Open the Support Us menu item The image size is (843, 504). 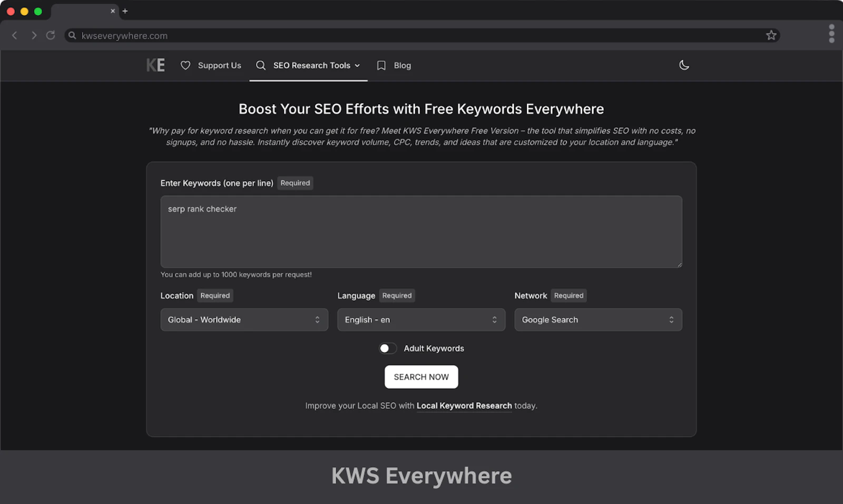click(x=211, y=65)
